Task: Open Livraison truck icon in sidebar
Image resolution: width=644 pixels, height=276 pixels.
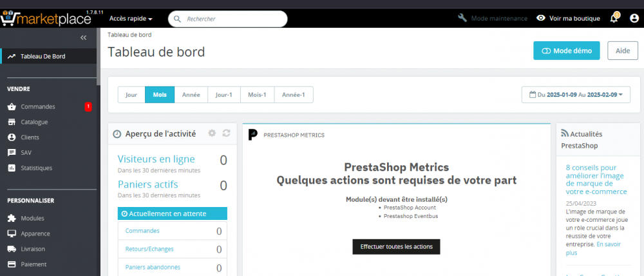Action: 12,249
